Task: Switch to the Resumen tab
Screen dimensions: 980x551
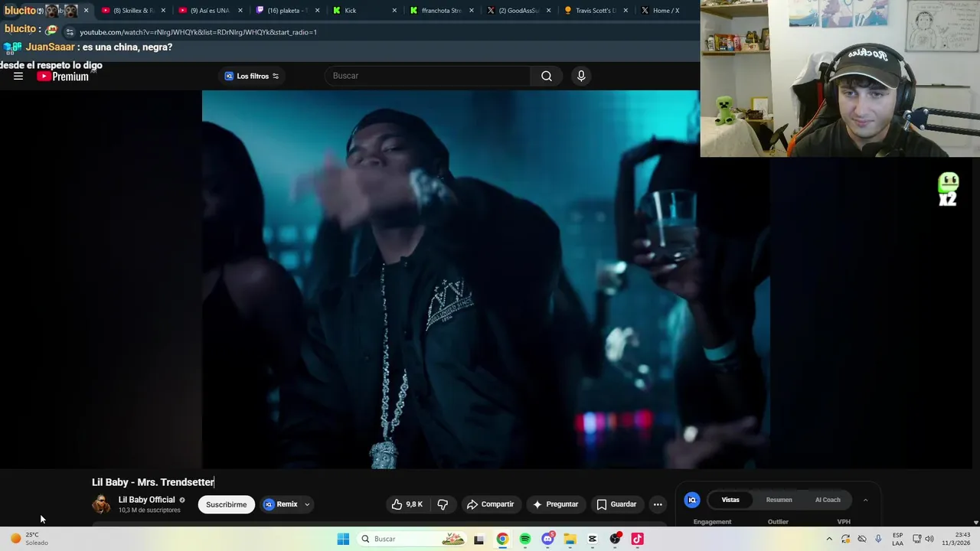Action: [779, 500]
